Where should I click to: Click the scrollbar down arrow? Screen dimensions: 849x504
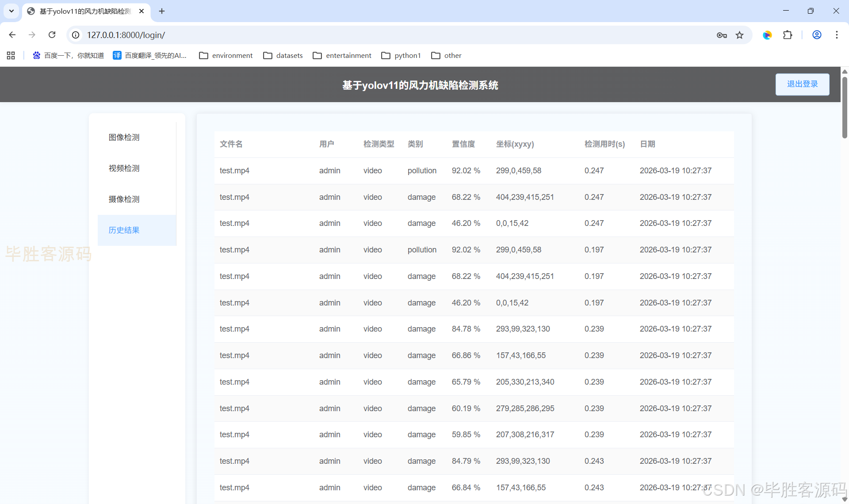click(845, 500)
